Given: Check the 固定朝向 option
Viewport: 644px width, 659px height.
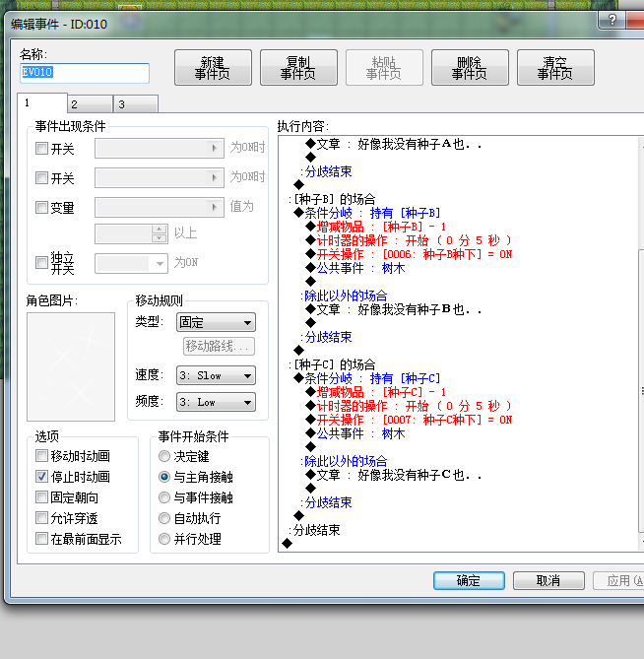Looking at the screenshot, I should 41,496.
